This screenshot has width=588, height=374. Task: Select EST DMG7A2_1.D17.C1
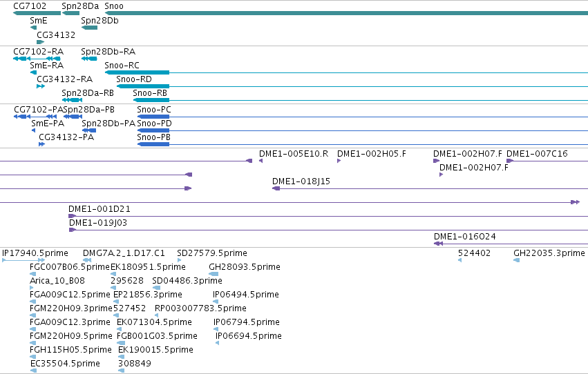click(x=87, y=260)
